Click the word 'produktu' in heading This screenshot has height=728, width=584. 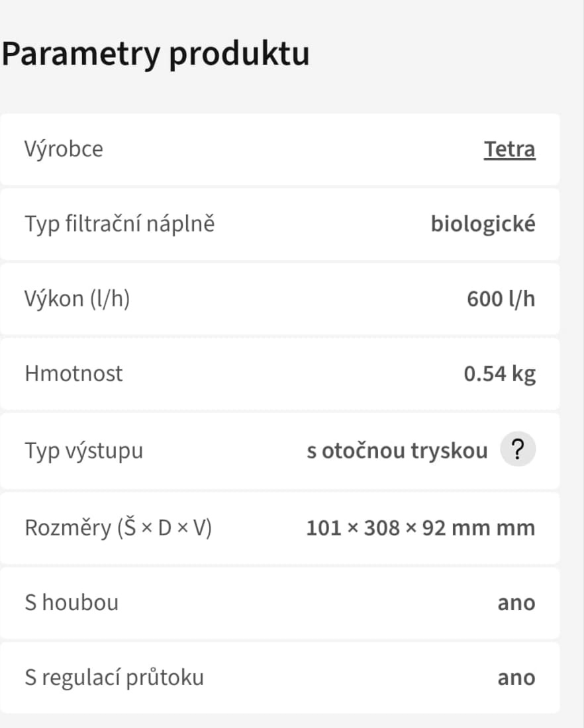(x=239, y=54)
